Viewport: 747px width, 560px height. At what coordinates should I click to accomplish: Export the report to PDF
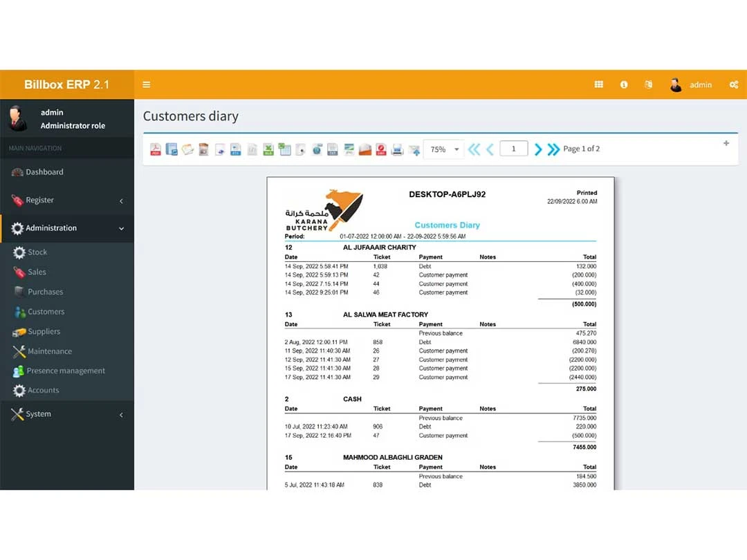[x=156, y=149]
